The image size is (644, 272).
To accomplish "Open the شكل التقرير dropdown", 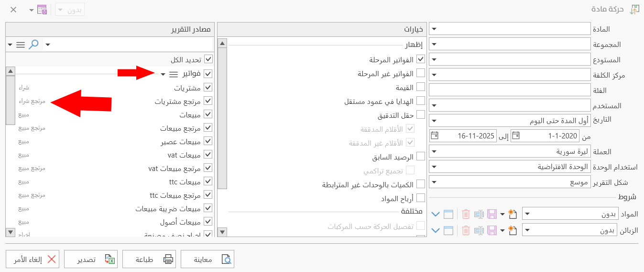I will click(x=434, y=182).
